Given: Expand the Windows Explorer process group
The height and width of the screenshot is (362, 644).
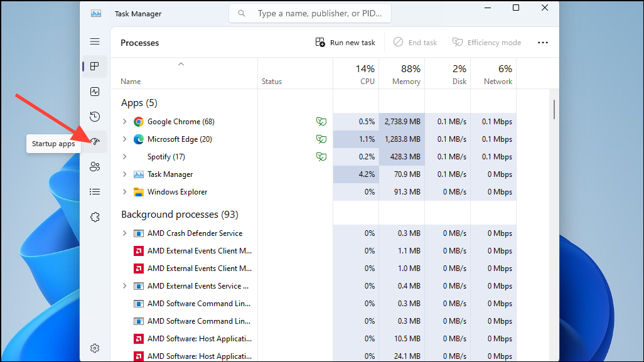Looking at the screenshot, I should (x=124, y=192).
